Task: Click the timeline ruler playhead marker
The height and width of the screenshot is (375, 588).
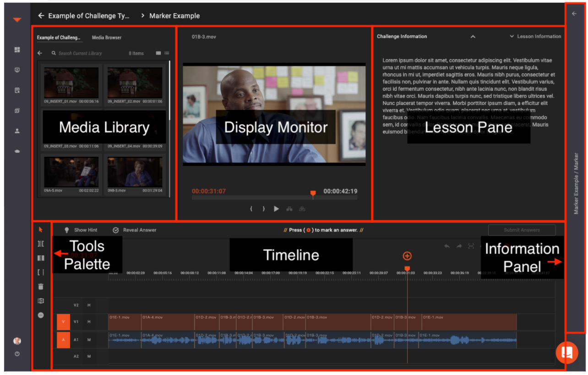Action: [407, 269]
